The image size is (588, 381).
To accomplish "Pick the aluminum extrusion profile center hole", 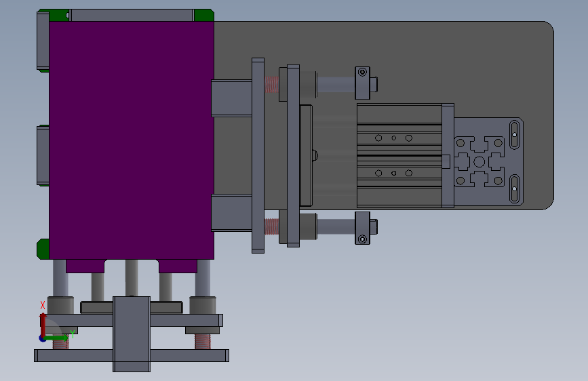I will (x=479, y=161).
